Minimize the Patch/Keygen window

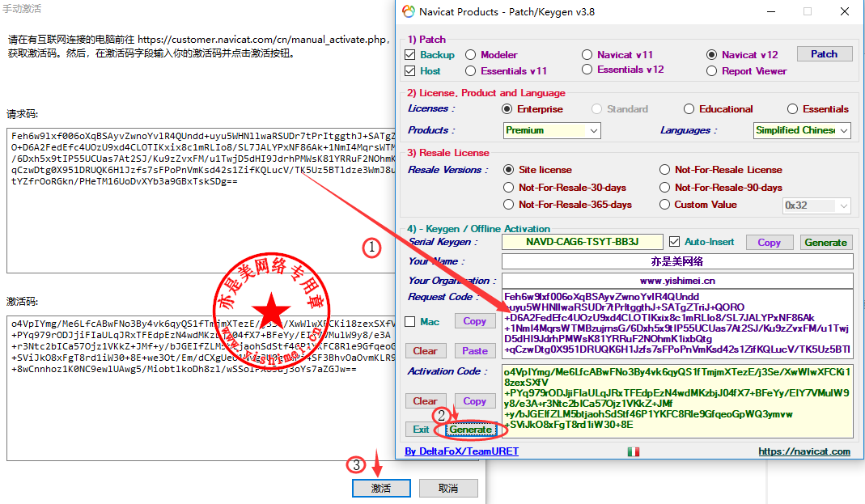pos(771,11)
